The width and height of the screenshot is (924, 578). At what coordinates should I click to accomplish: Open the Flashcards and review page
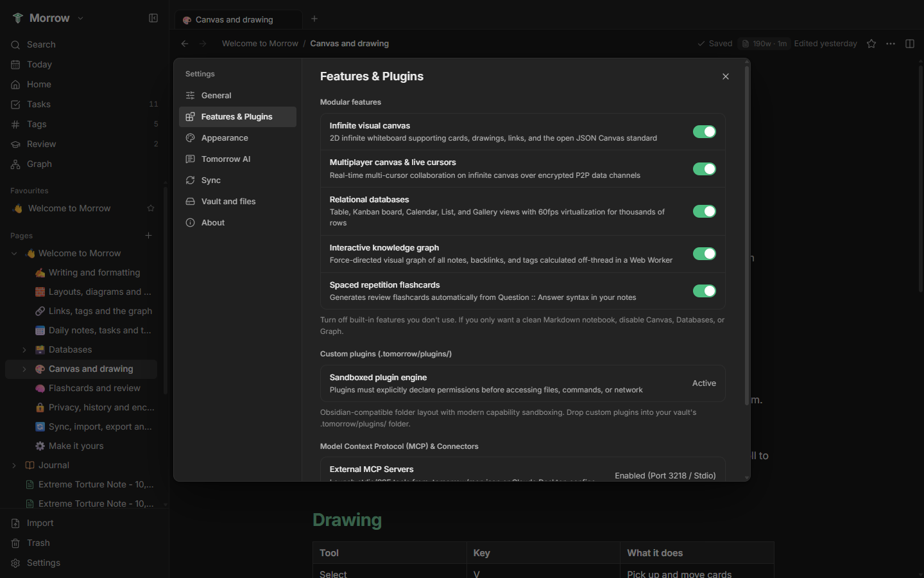coord(94,388)
